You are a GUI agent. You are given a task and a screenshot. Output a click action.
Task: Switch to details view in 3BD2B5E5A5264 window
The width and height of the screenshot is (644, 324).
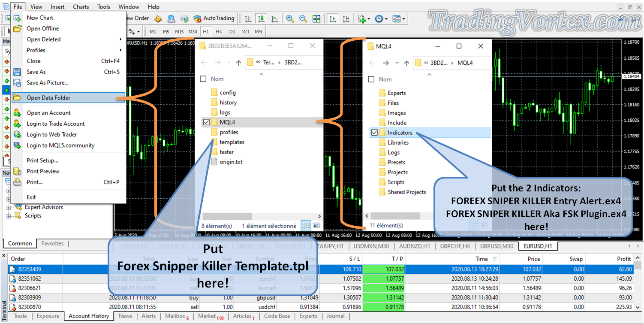306,225
